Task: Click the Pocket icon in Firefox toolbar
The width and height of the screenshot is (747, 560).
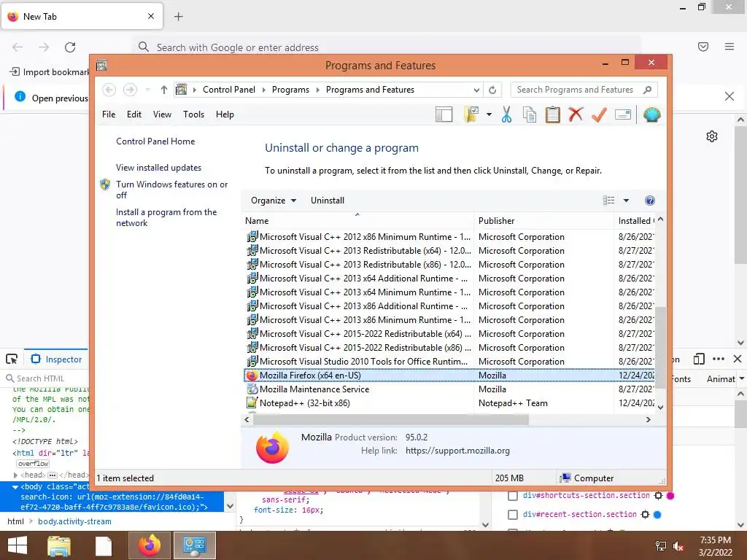Action: [703, 47]
